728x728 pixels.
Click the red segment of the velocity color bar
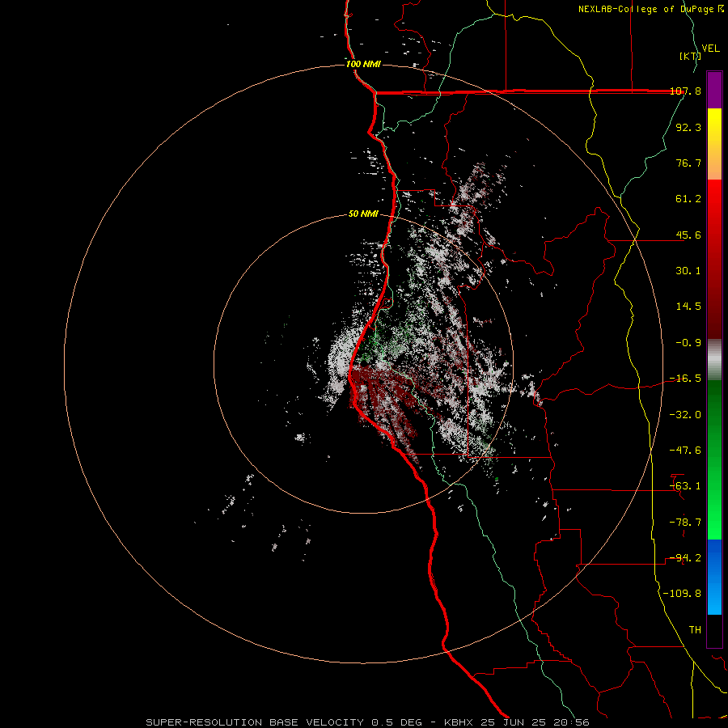pyautogui.click(x=714, y=259)
